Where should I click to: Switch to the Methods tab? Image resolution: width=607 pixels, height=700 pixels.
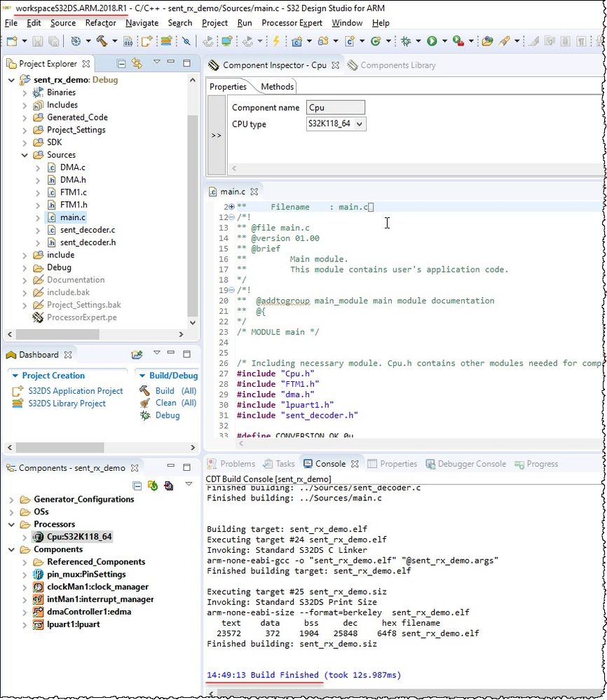coord(277,87)
